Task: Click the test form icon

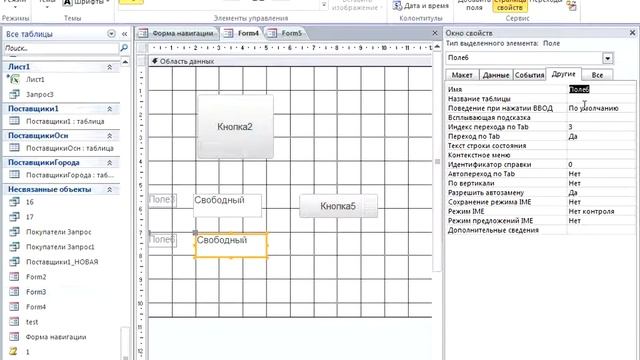Action: point(14,322)
